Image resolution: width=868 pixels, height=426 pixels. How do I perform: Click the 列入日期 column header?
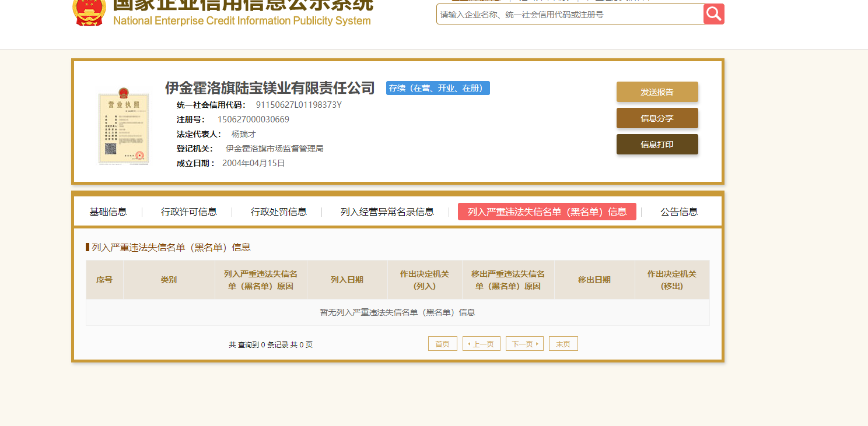pos(347,280)
